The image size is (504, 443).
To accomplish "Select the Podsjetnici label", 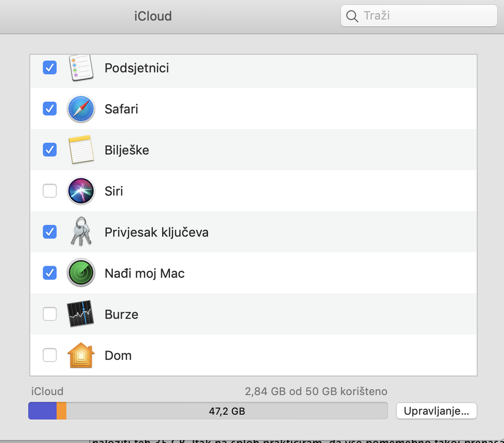I will coord(137,68).
